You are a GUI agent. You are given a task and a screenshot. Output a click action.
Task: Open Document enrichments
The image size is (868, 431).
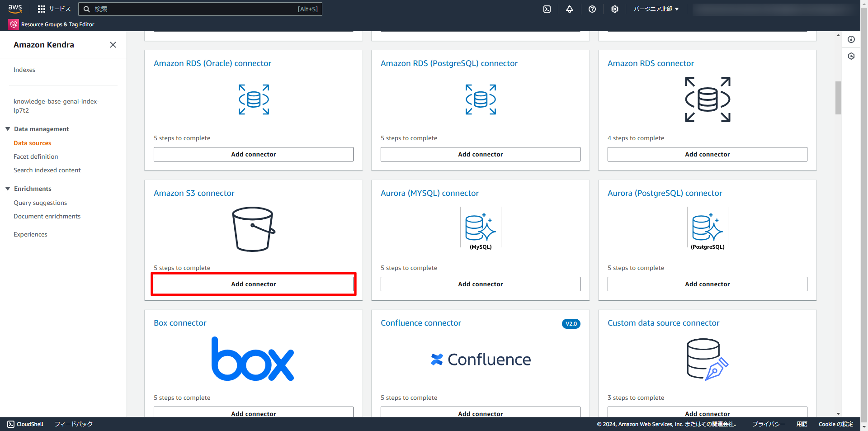click(47, 216)
